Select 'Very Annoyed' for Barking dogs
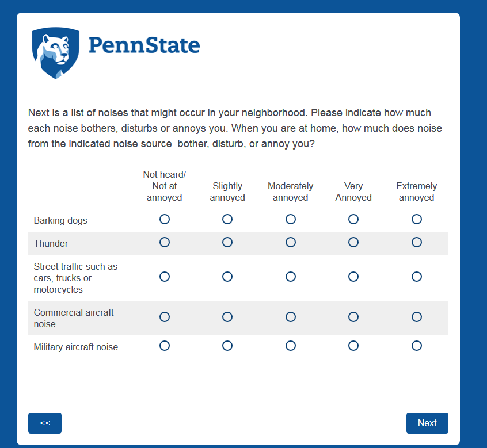Viewport: 487px width, 448px height. 353,219
